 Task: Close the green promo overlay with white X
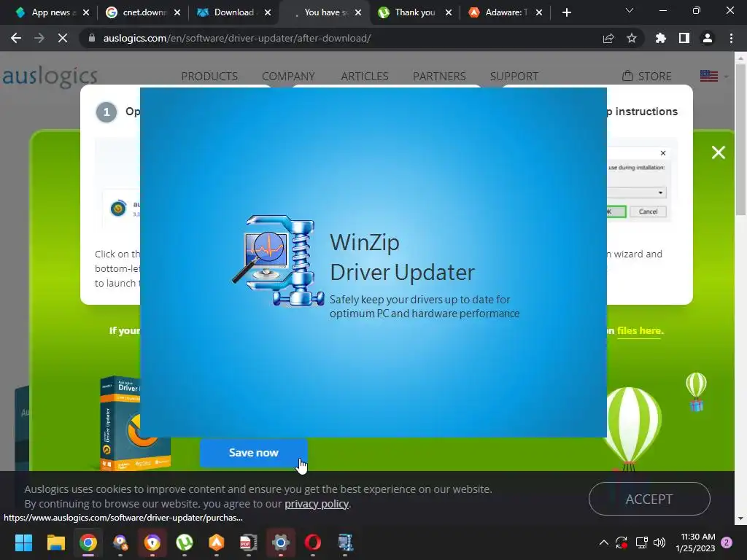tap(718, 152)
